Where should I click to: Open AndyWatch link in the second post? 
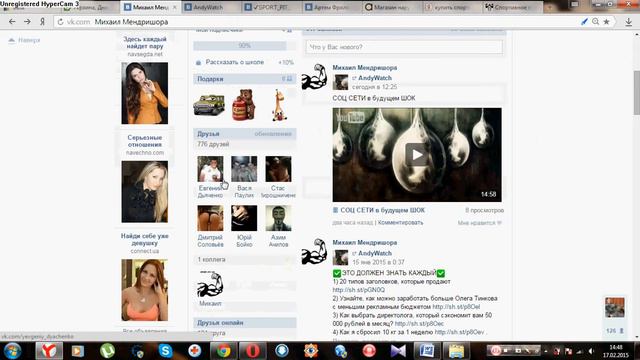[x=375, y=253]
